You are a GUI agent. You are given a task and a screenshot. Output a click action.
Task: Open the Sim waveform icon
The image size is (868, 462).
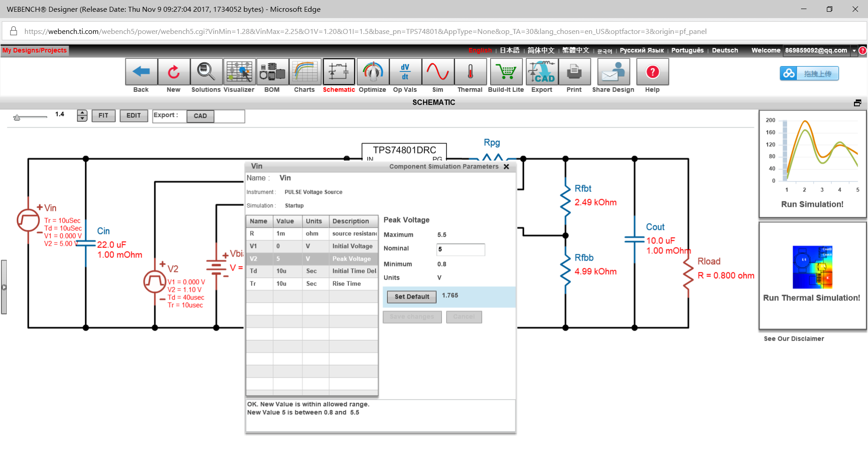[x=438, y=72]
